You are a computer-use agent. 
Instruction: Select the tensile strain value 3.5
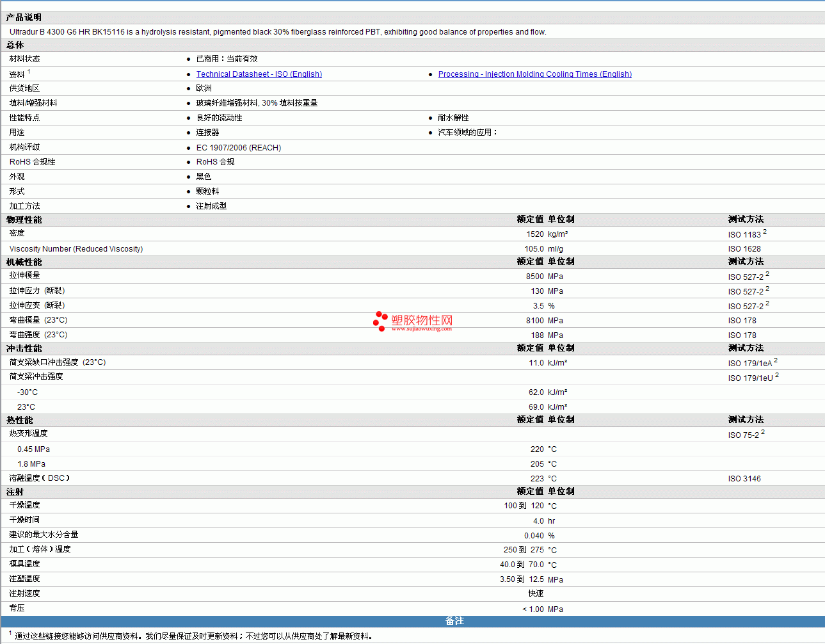point(539,306)
